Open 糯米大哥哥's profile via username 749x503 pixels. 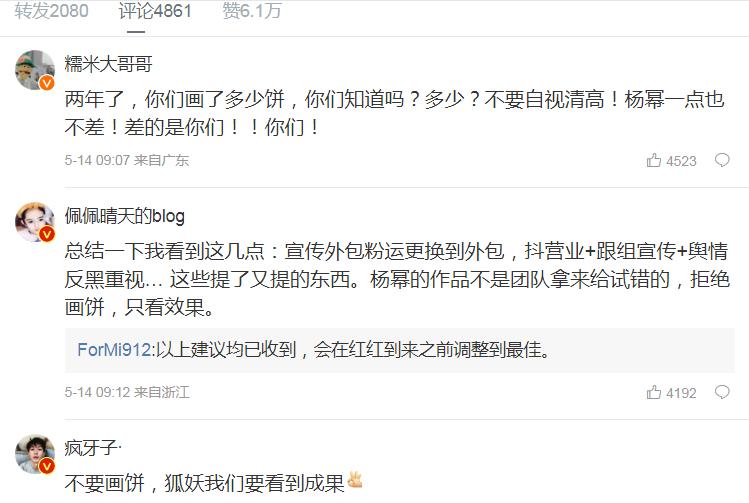point(108,64)
